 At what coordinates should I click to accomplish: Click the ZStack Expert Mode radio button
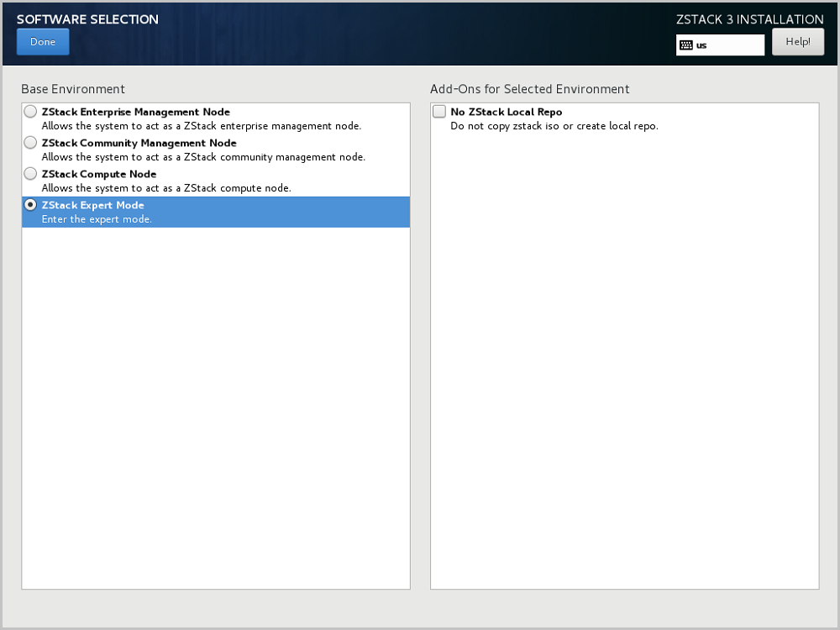pyautogui.click(x=31, y=205)
